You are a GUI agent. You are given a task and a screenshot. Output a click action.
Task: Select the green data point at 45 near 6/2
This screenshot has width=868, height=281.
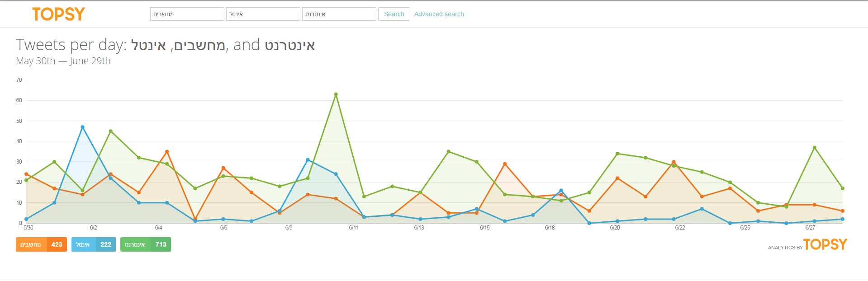(x=111, y=131)
